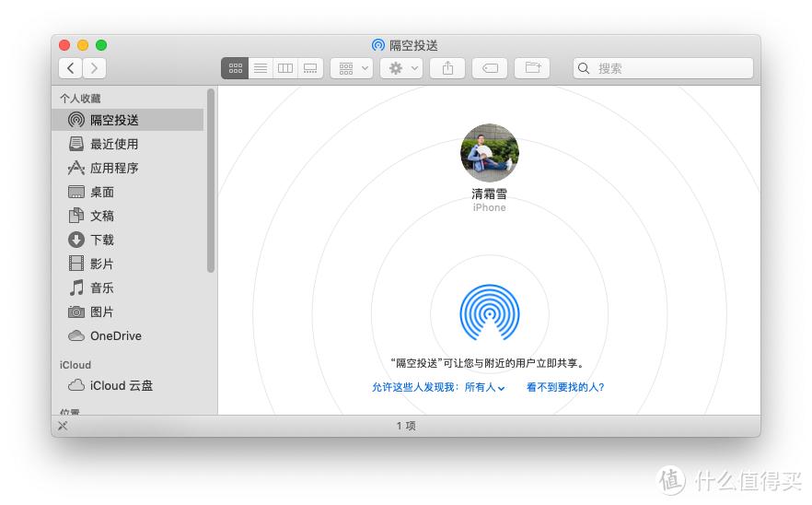Open 文稿 in the sidebar
The width and height of the screenshot is (812, 505).
(x=128, y=216)
